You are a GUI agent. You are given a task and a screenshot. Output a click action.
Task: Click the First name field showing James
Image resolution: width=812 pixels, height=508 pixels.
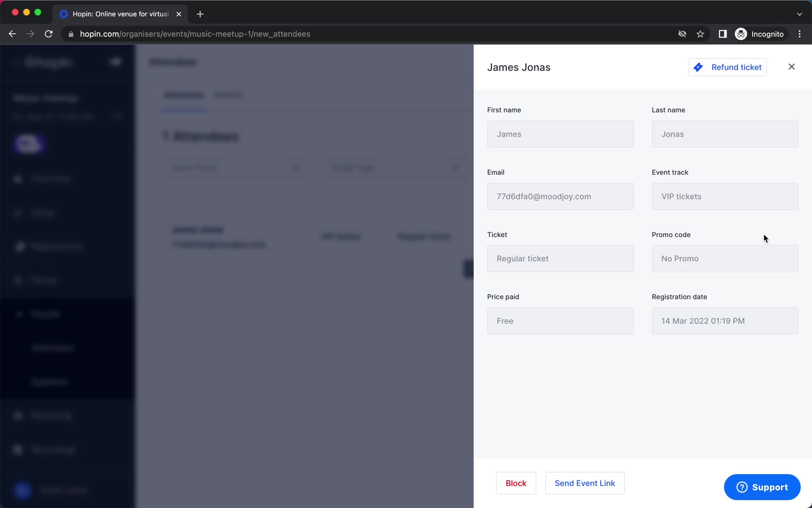[x=560, y=134]
